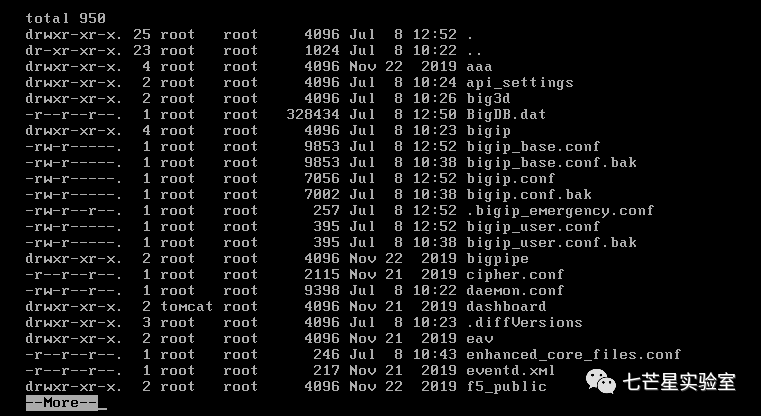This screenshot has height=416, width=761.
Task: Click the dashboard directory name
Action: point(506,307)
